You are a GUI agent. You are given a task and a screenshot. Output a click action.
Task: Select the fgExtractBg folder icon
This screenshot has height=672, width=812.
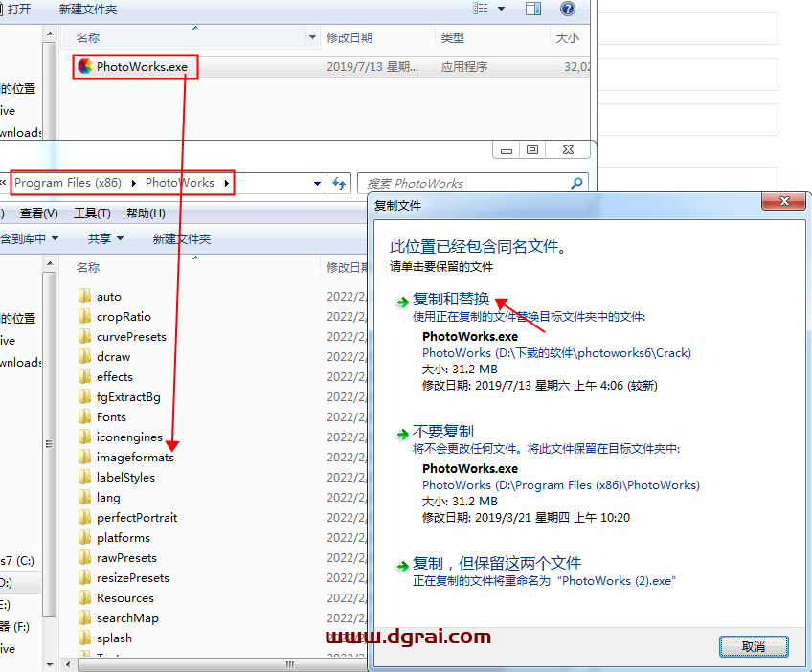85,397
